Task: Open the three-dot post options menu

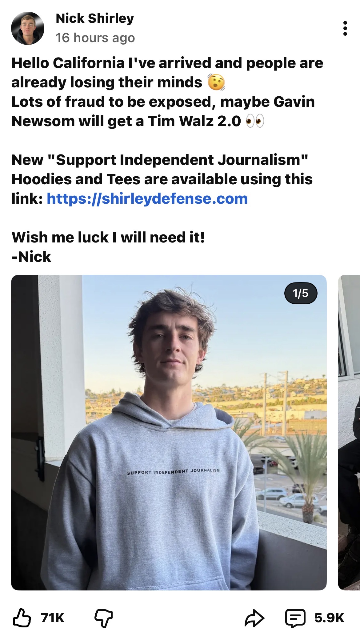Action: tap(345, 28)
